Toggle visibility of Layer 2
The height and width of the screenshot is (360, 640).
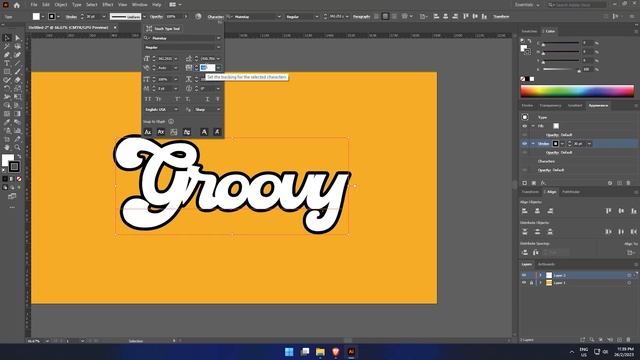pos(524,275)
